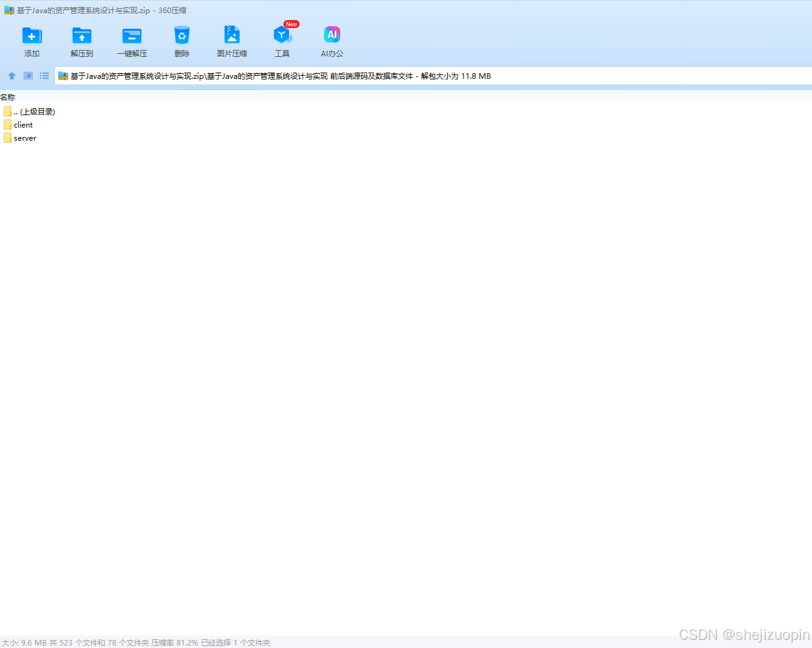The image size is (812, 648).
Task: Select the "server" folder name
Action: (x=25, y=138)
